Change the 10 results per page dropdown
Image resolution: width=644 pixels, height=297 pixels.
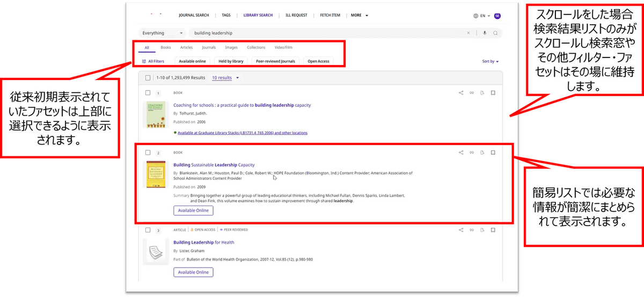[225, 78]
